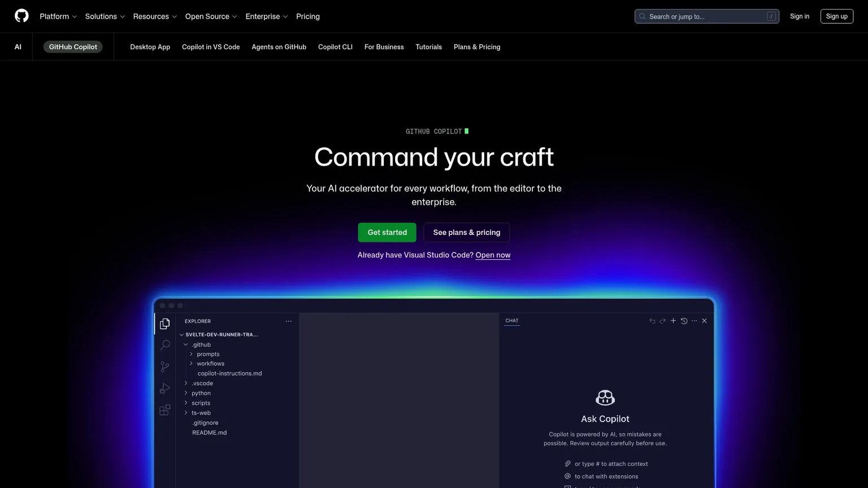Open the chat panel more options ellipsis
The height and width of the screenshot is (488, 868).
coord(694,321)
